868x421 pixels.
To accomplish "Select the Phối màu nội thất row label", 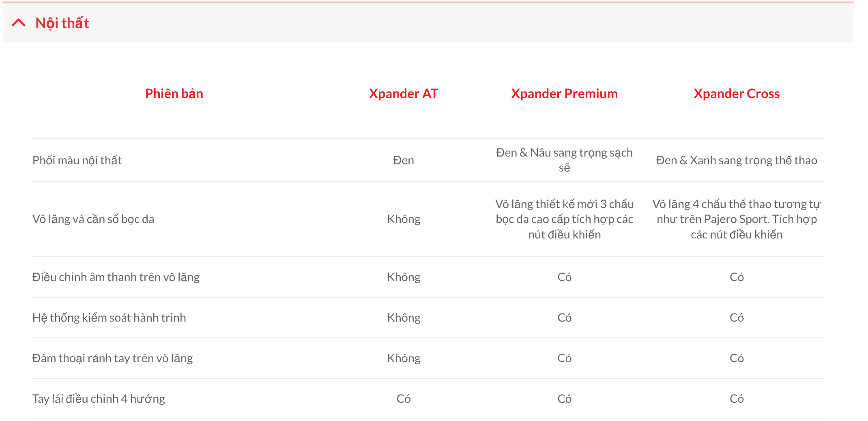I will [x=77, y=160].
